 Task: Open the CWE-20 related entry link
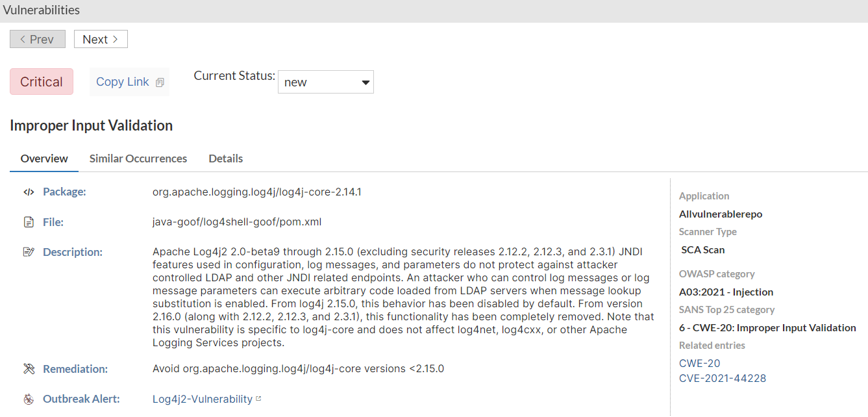click(699, 362)
